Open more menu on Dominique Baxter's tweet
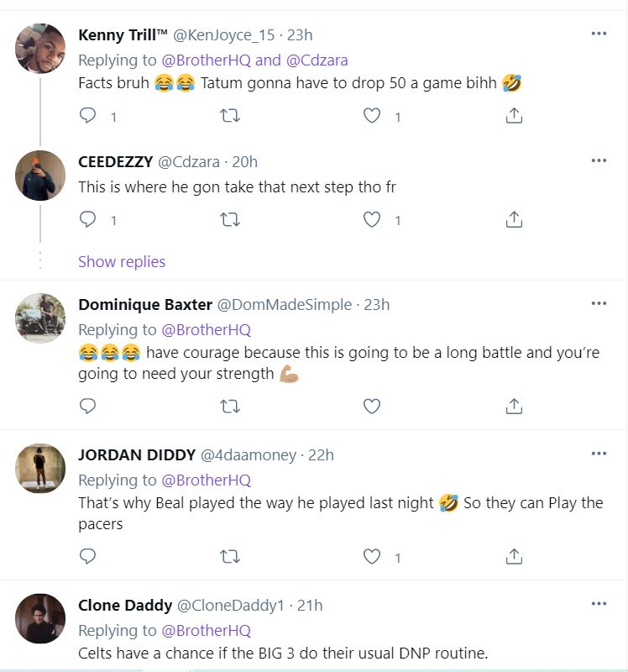This screenshot has height=672, width=628. 599,304
